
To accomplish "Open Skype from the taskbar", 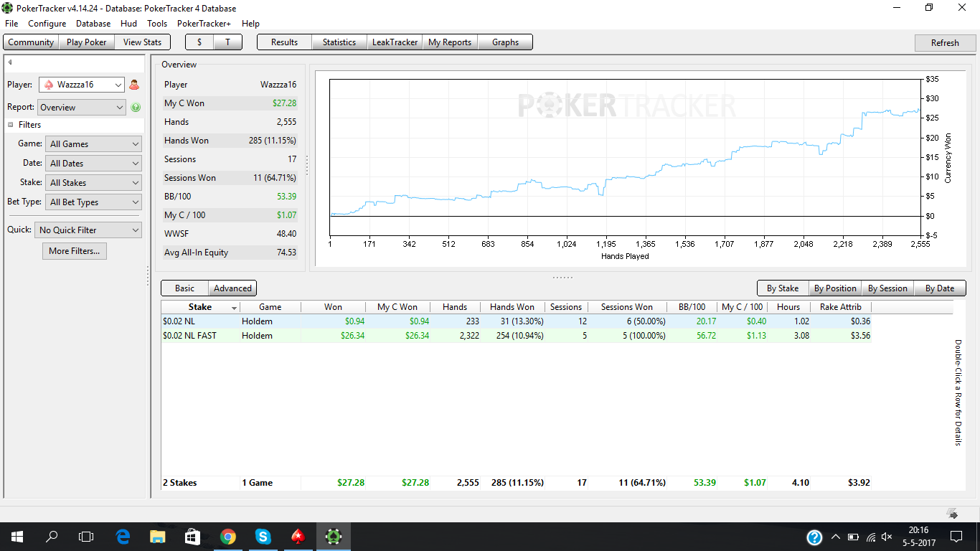I will [x=263, y=537].
